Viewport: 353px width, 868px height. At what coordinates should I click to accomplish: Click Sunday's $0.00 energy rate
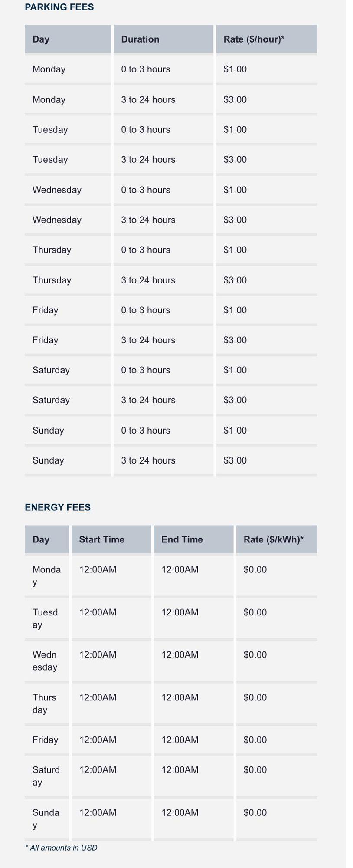pyautogui.click(x=255, y=812)
